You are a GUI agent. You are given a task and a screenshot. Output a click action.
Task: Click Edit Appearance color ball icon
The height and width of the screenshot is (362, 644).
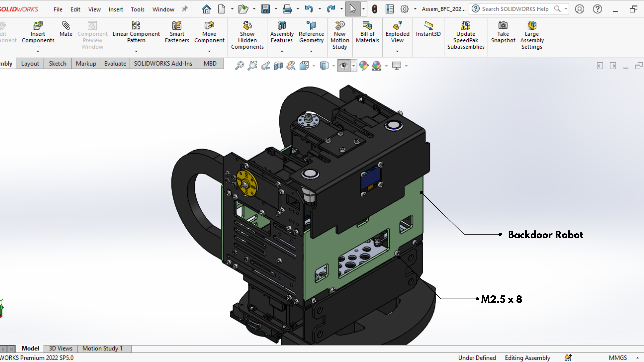tap(364, 66)
